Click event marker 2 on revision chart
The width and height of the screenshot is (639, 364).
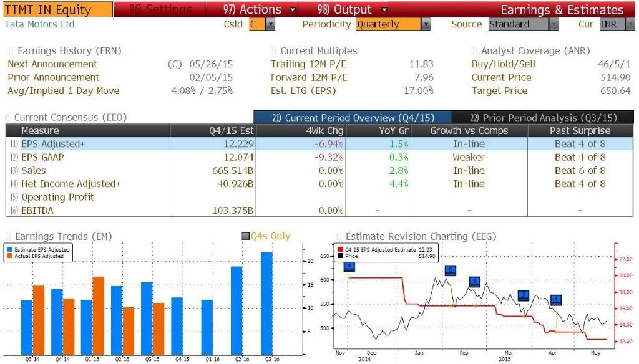tap(475, 281)
